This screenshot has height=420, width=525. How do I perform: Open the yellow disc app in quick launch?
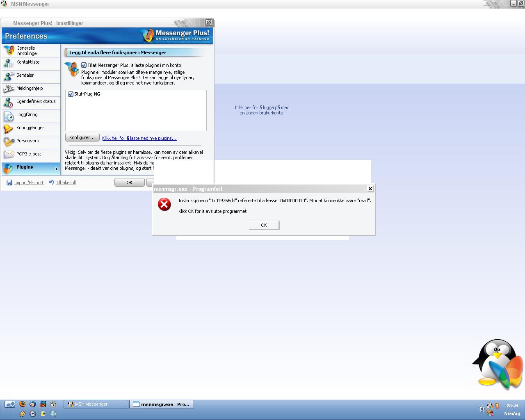click(43, 414)
